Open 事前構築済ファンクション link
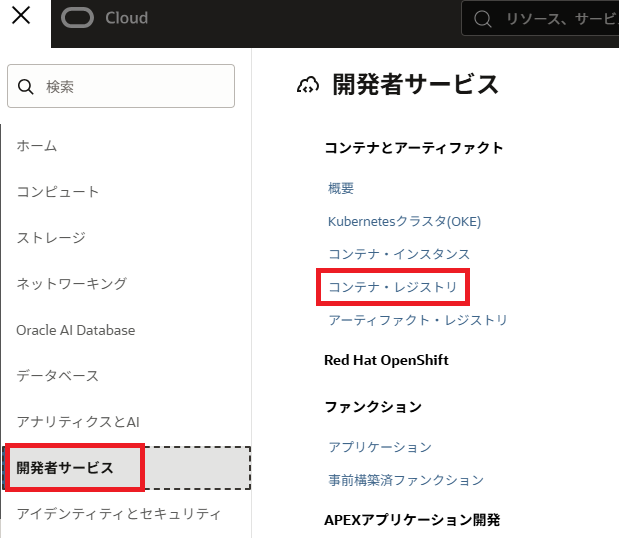Screen dimensions: 619x538 (406, 480)
